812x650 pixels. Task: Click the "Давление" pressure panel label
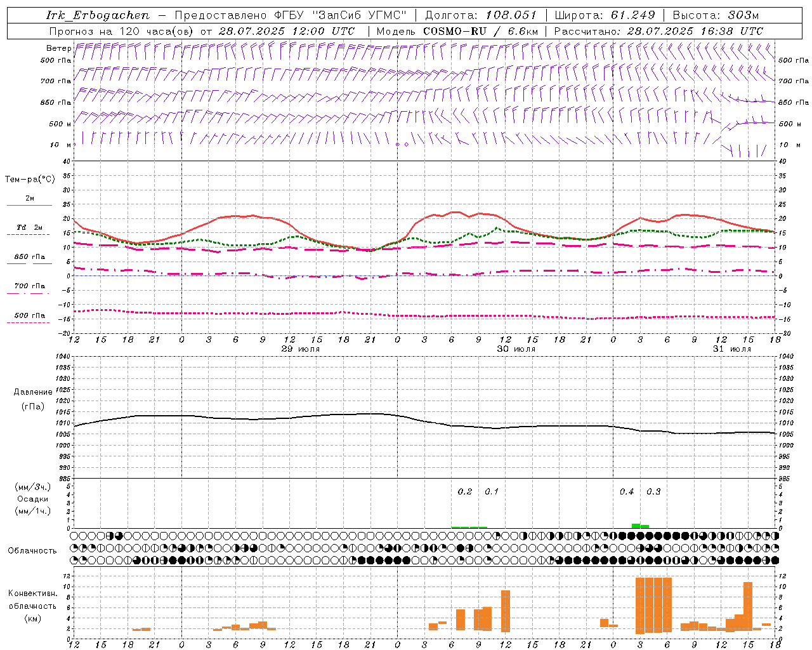click(32, 392)
